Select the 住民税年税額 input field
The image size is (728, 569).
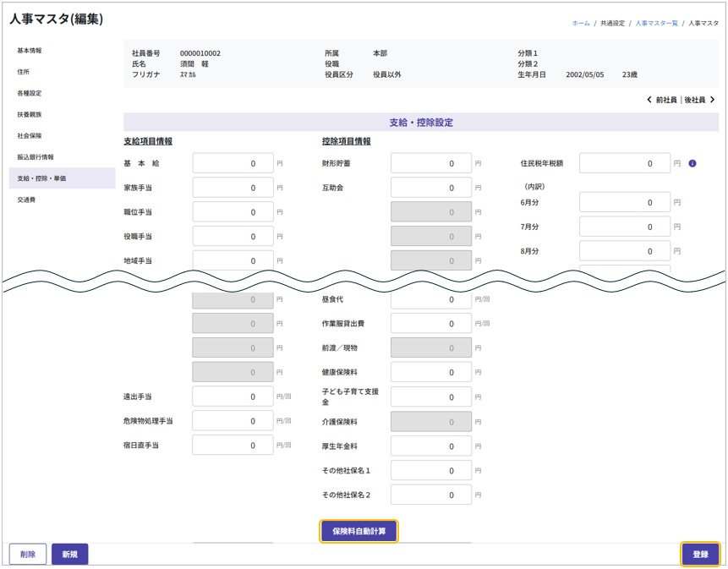tap(625, 163)
